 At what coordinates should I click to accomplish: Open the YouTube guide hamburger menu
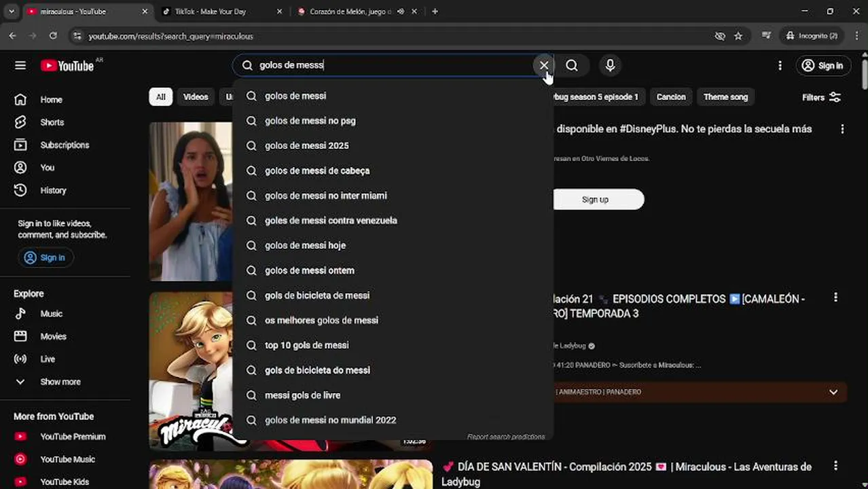pos(20,65)
